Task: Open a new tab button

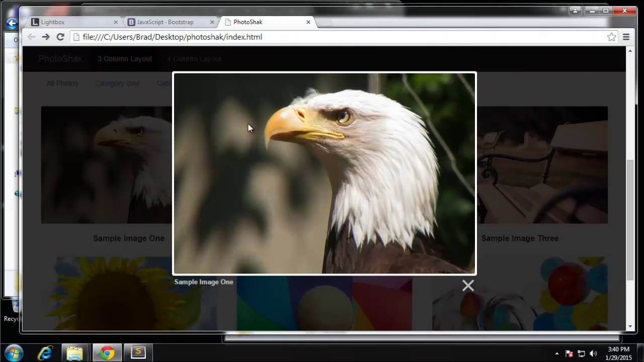Action: [325, 22]
